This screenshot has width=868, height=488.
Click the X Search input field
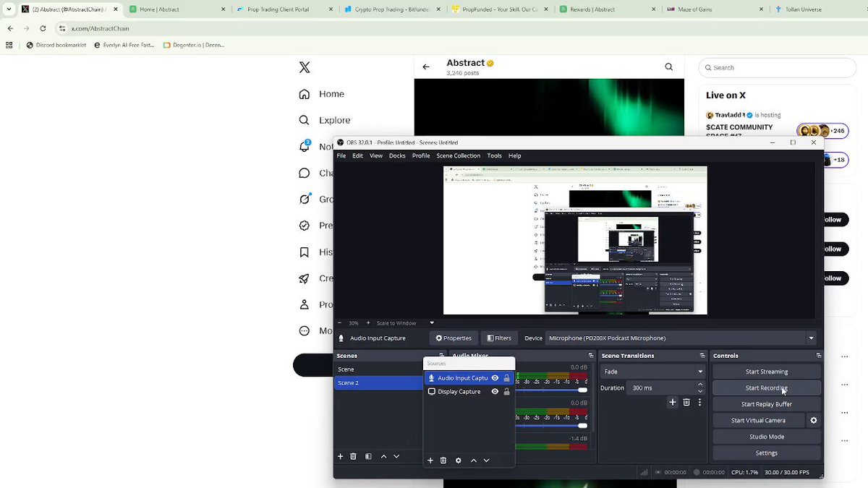tap(778, 67)
